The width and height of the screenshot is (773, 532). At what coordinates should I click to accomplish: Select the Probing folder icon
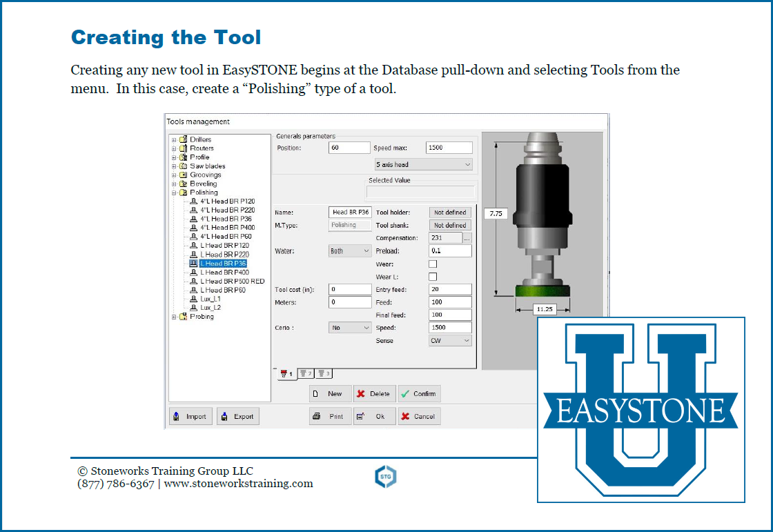tap(184, 317)
